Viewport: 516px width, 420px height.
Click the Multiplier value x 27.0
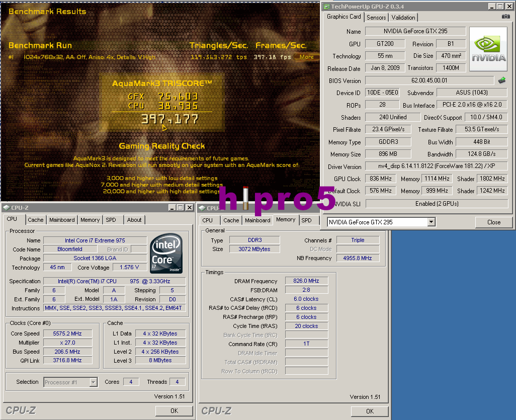(x=67, y=343)
